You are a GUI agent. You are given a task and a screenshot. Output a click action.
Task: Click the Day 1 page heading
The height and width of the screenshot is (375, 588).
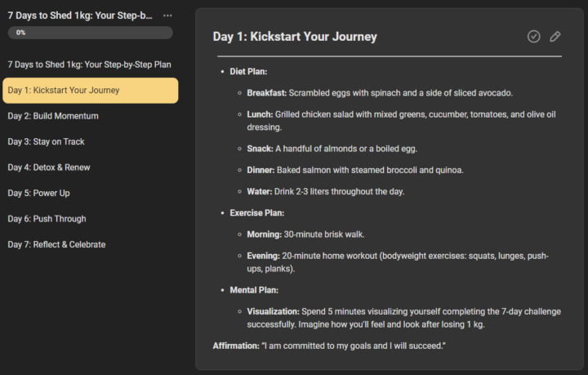pyautogui.click(x=295, y=37)
